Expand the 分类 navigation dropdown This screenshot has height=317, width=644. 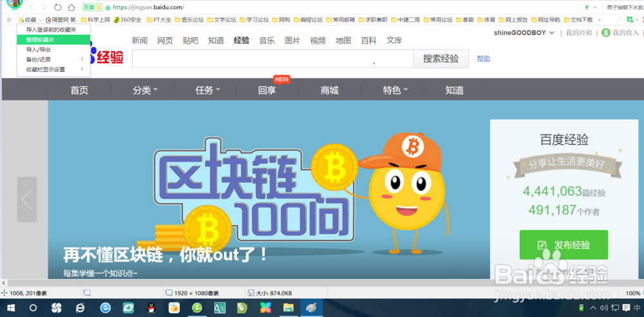(145, 90)
